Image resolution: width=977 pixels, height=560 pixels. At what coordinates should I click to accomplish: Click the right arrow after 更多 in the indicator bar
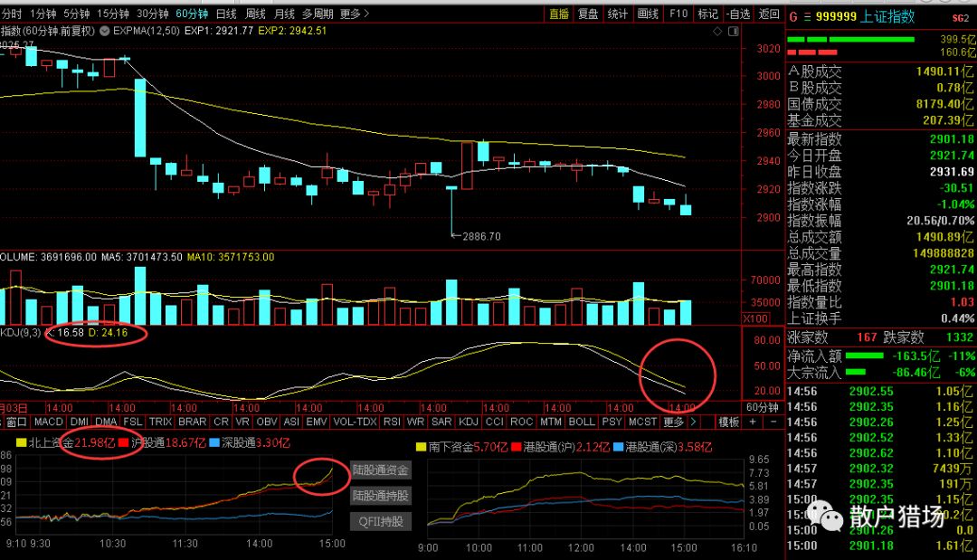[693, 422]
